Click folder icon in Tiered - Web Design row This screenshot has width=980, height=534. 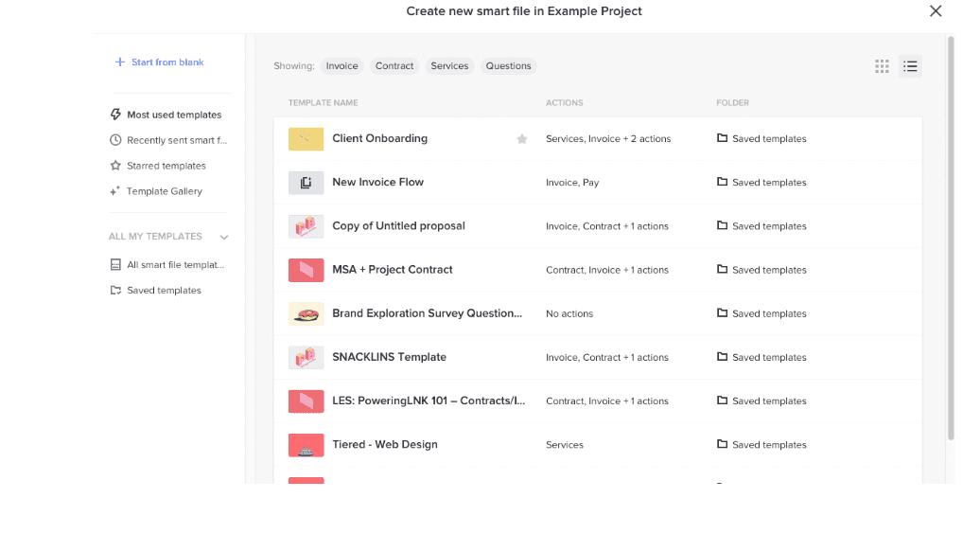pyautogui.click(x=722, y=445)
